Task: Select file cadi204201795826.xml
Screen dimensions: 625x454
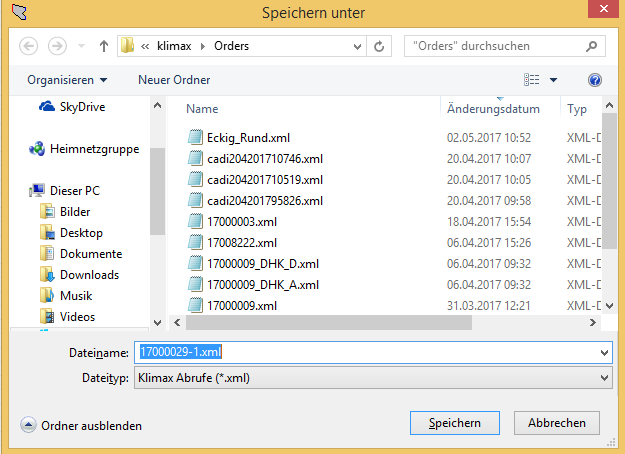Action: [265, 201]
